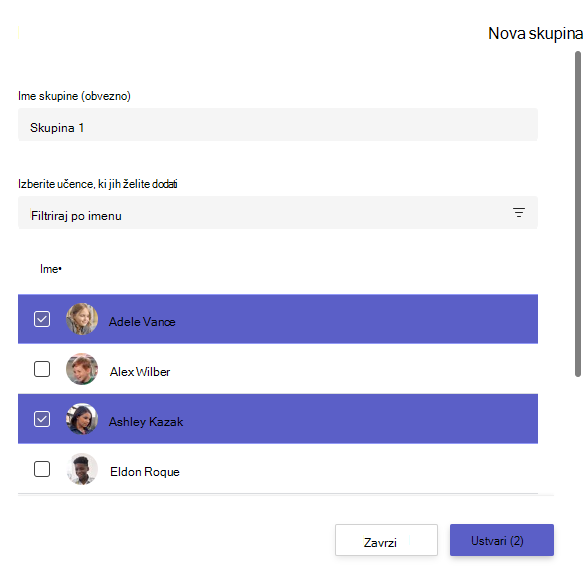Click Alex Wilber's avatar photo
The width and height of the screenshot is (583, 568).
82,369
